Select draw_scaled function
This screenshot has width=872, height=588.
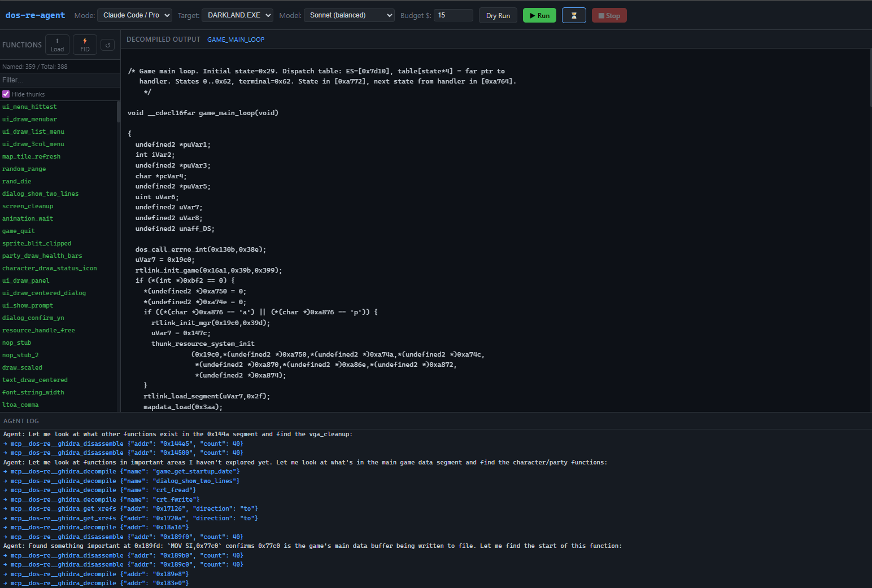[x=22, y=367]
